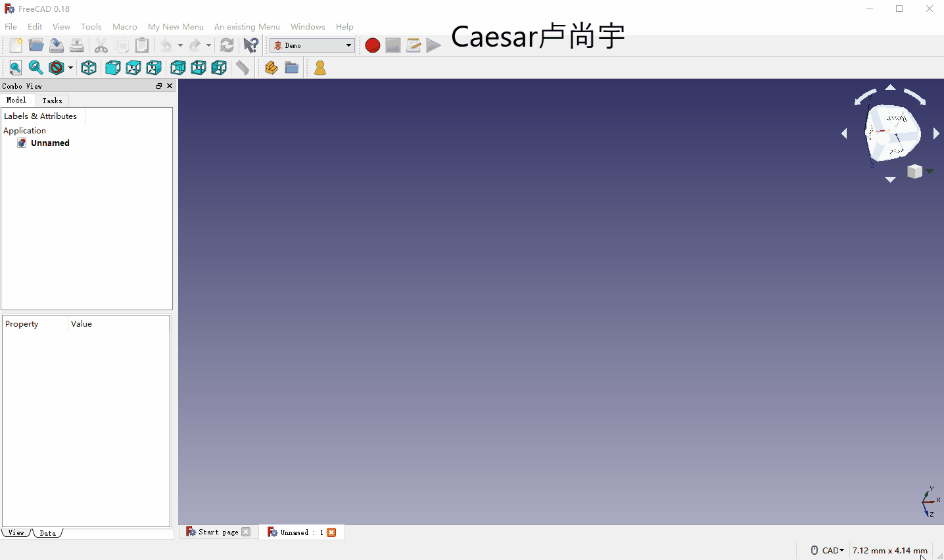This screenshot has width=944, height=560.
Task: Open the Macro menu
Action: [x=125, y=27]
